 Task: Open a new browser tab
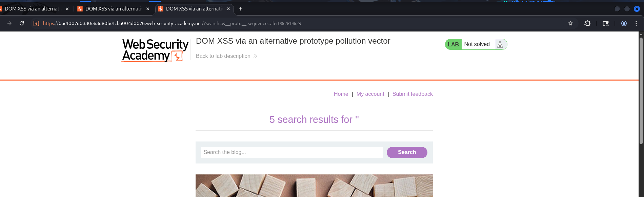pos(241,9)
